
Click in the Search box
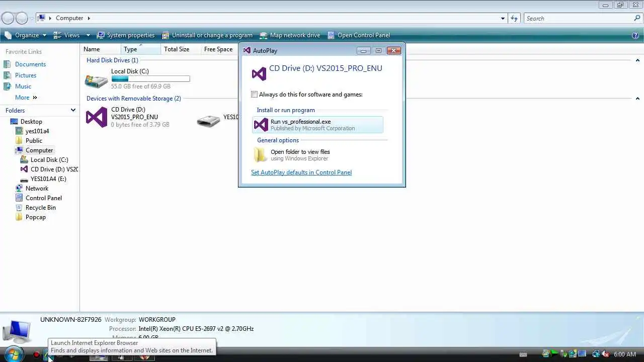coord(579,19)
